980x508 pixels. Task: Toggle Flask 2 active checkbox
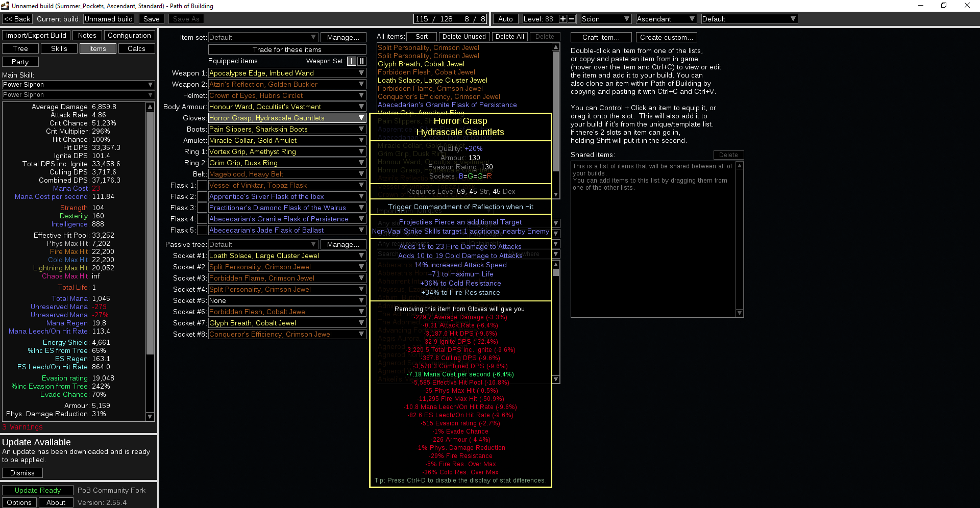tap(202, 197)
